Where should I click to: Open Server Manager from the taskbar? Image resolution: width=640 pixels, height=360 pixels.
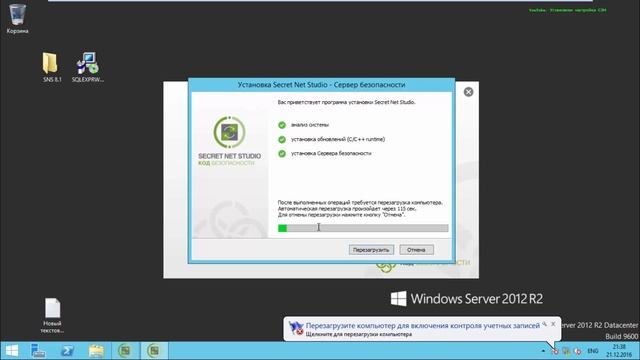pyautogui.click(x=38, y=351)
